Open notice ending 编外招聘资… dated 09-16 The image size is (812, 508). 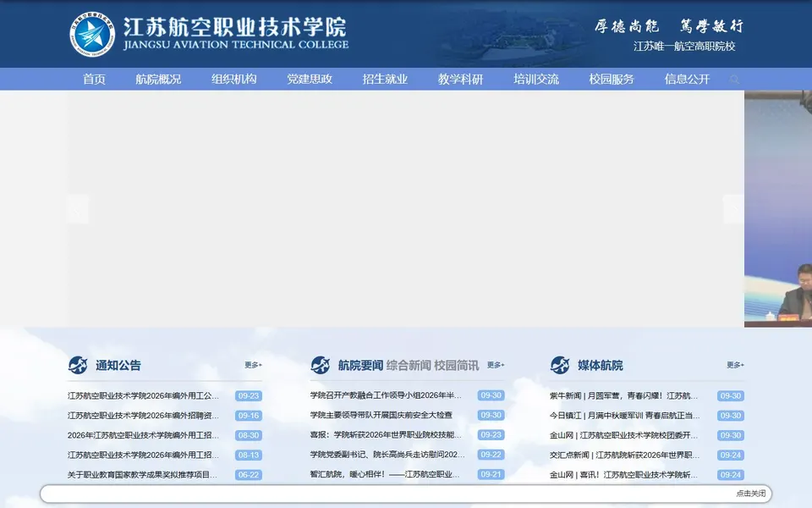coord(144,415)
